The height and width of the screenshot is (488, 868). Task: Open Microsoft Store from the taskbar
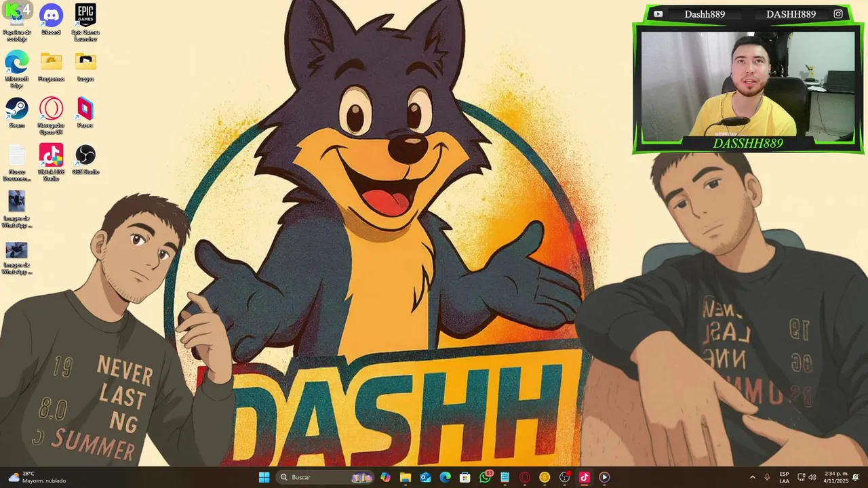465,477
